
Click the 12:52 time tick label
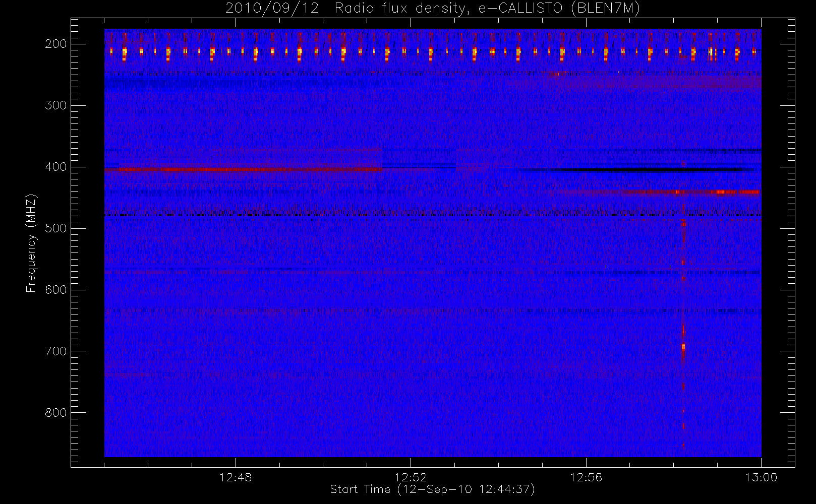pos(411,477)
